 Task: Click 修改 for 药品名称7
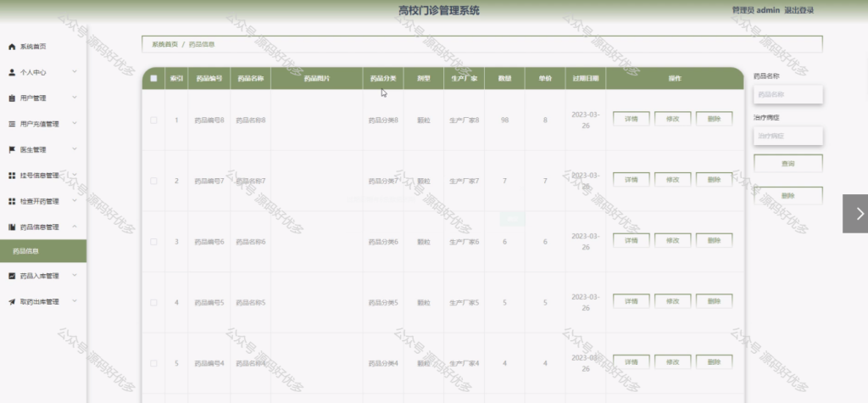672,180
